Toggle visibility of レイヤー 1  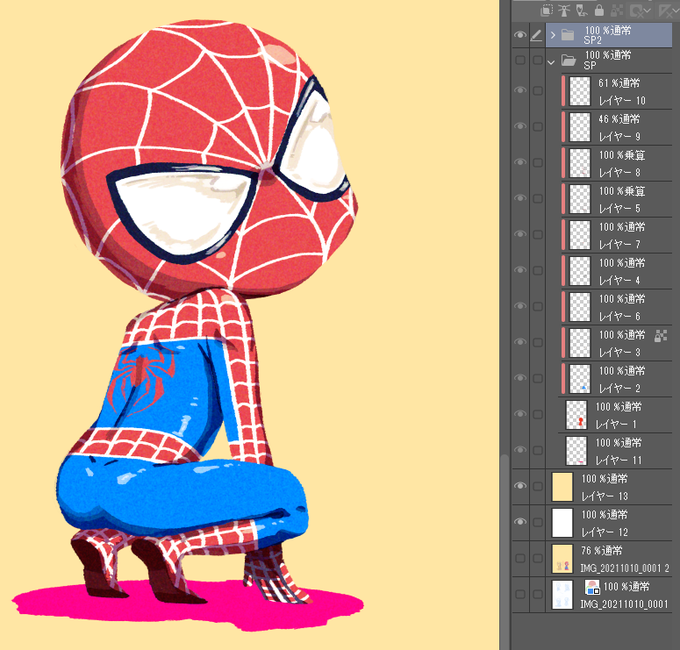click(520, 414)
